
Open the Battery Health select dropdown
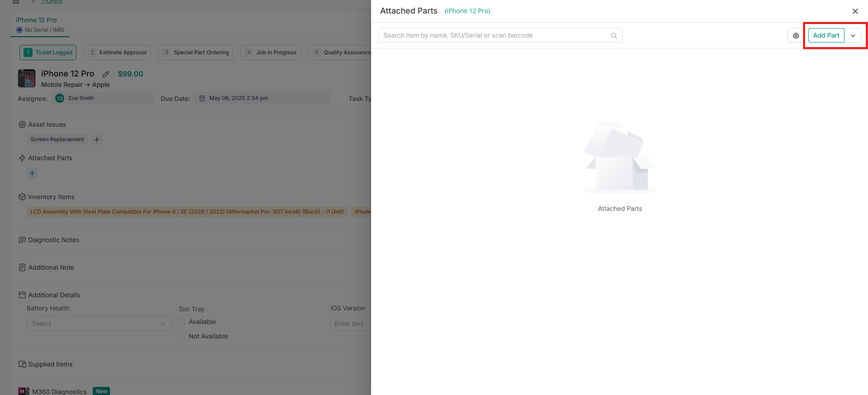(x=99, y=324)
